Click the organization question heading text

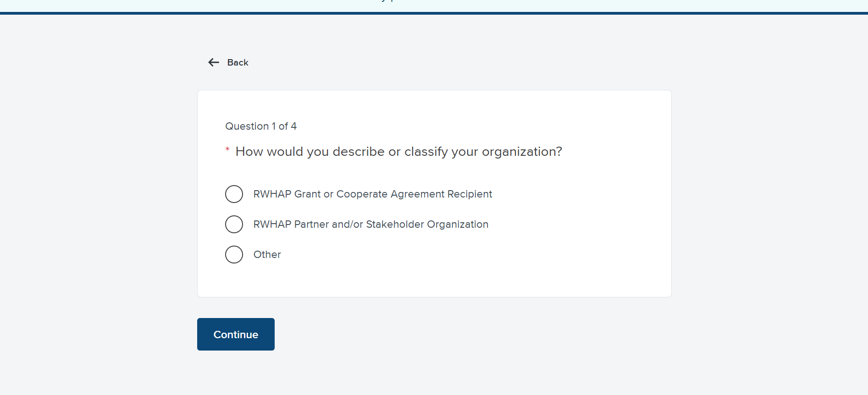[x=398, y=152]
